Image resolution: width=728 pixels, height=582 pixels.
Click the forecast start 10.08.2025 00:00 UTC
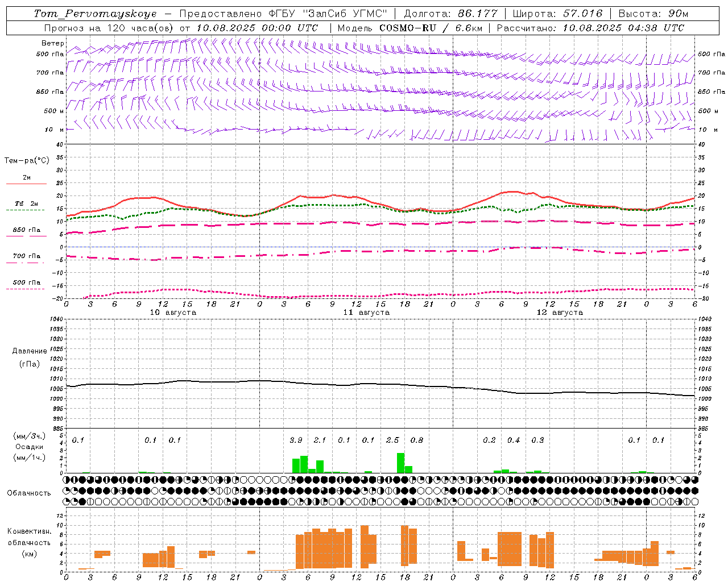257,28
